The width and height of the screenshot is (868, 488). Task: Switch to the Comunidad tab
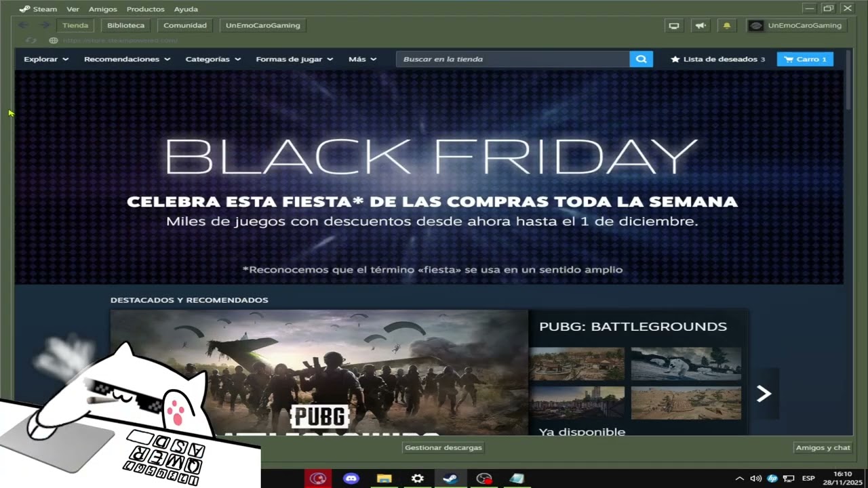coord(185,25)
